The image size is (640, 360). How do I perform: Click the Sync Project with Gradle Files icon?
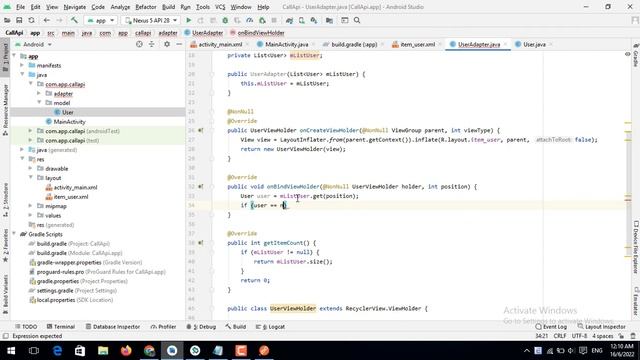(289, 20)
